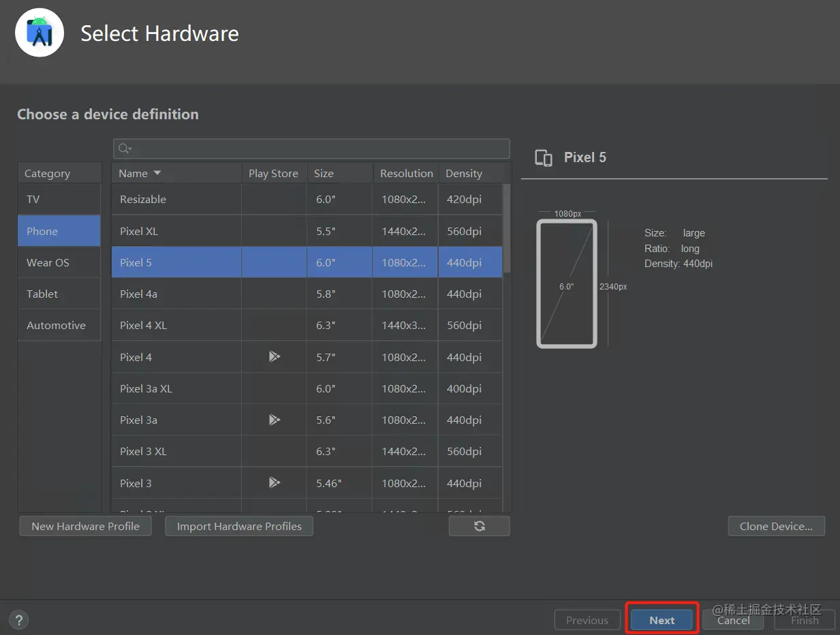Click the Size: large preview text
The height and width of the screenshot is (635, 840).
[674, 233]
